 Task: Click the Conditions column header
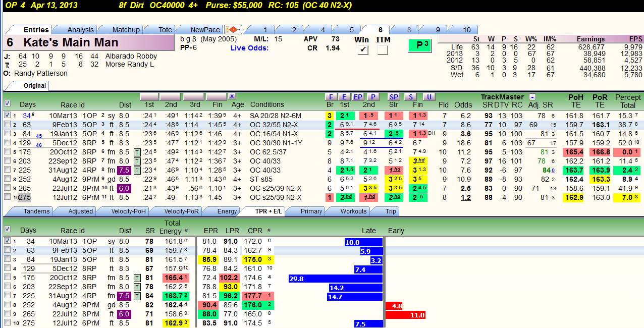click(x=267, y=104)
